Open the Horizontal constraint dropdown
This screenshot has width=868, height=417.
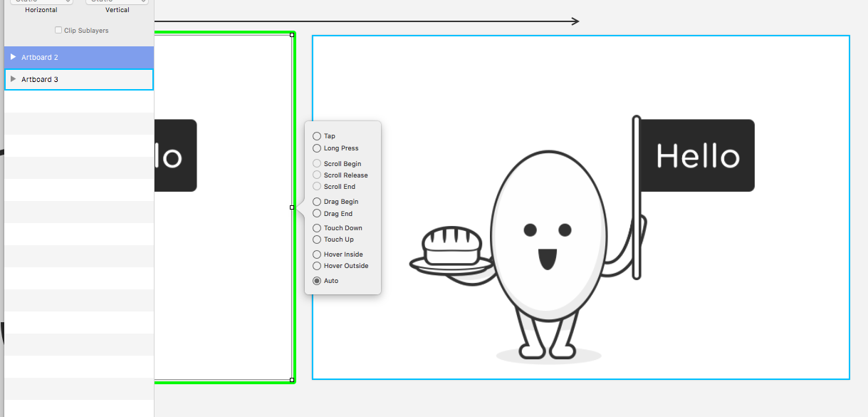click(x=41, y=2)
